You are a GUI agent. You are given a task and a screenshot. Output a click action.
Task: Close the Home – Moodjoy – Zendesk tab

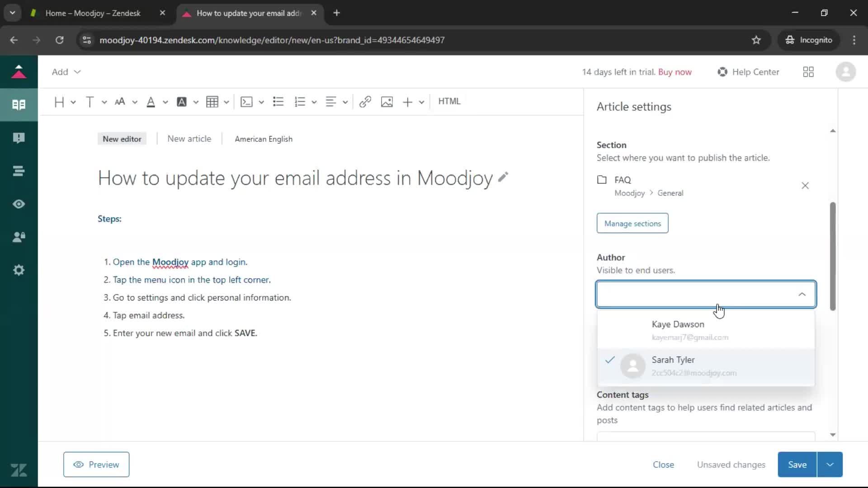pyautogui.click(x=162, y=13)
